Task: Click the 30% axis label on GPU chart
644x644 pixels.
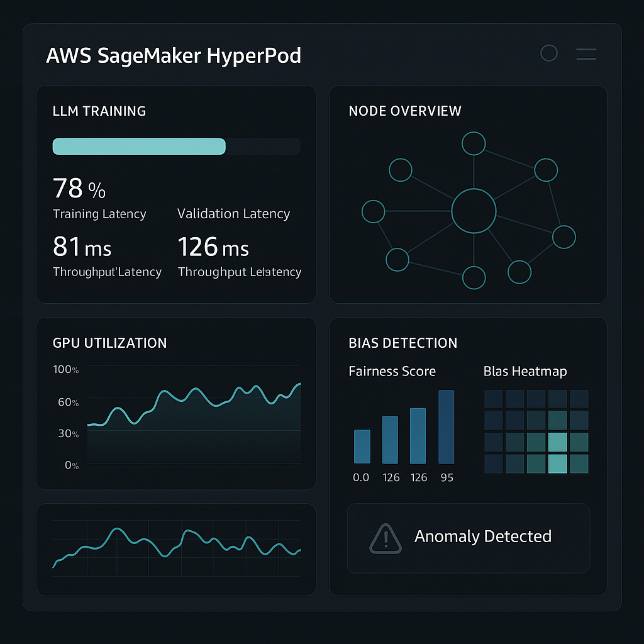Action: pyautogui.click(x=68, y=433)
